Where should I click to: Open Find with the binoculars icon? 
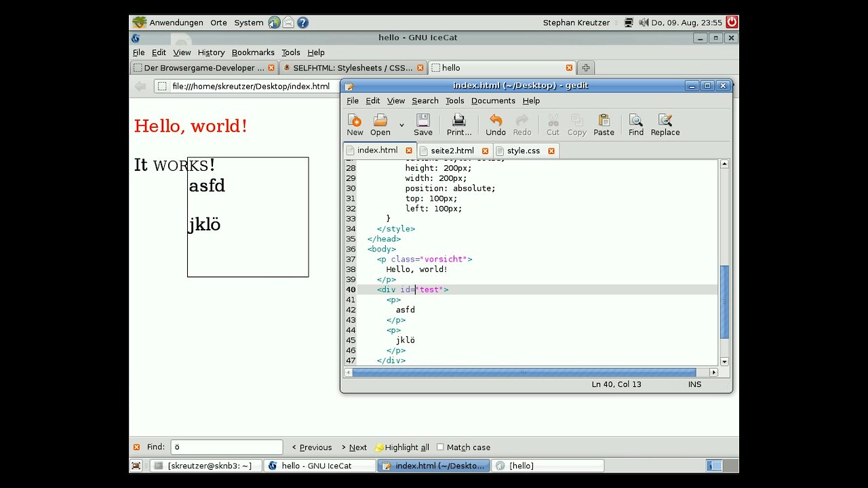(x=636, y=125)
